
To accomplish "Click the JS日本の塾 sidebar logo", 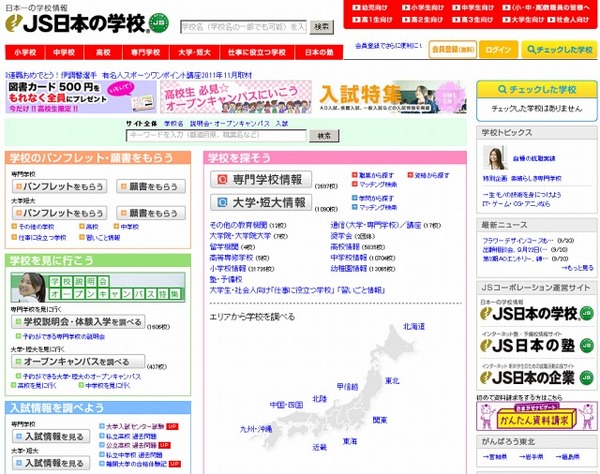I will click(536, 345).
